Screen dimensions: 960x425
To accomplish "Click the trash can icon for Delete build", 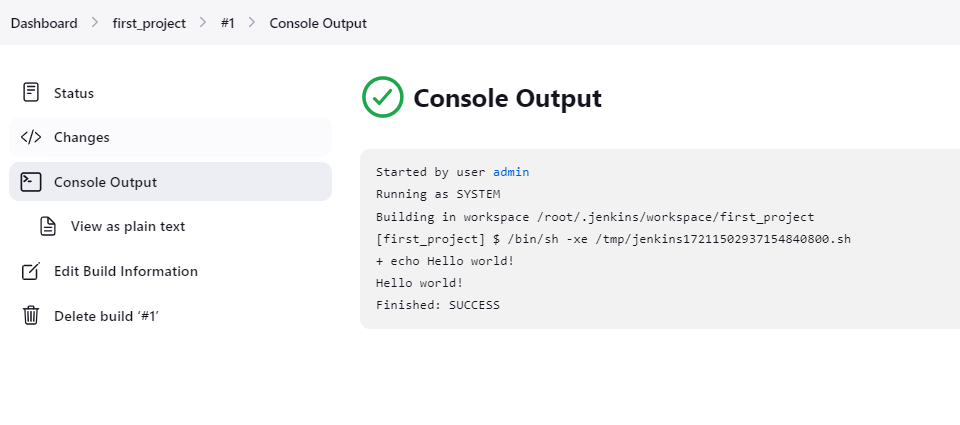I will 31,316.
